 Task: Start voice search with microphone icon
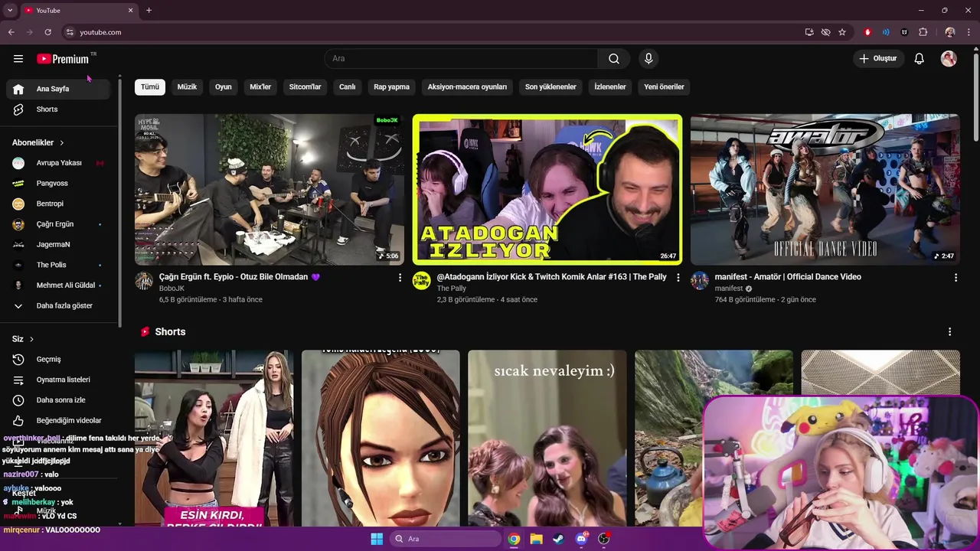pos(648,59)
